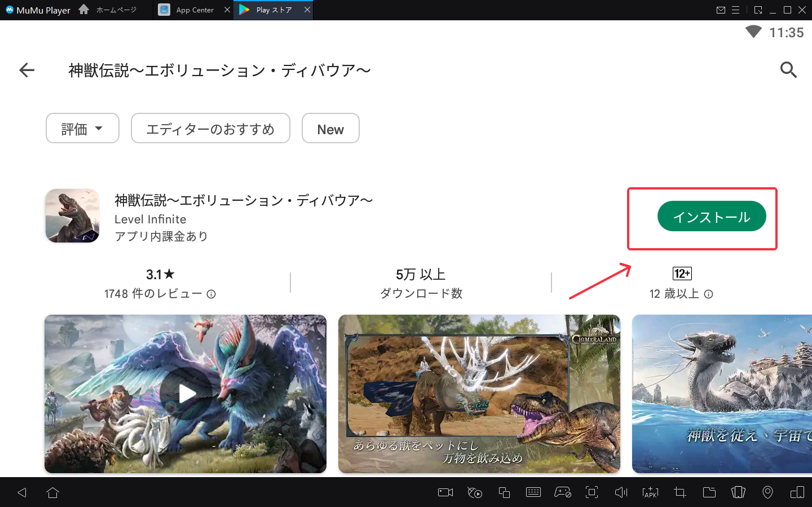The image size is (812, 507).
Task: Open the operation recorder icon
Action: point(475,492)
